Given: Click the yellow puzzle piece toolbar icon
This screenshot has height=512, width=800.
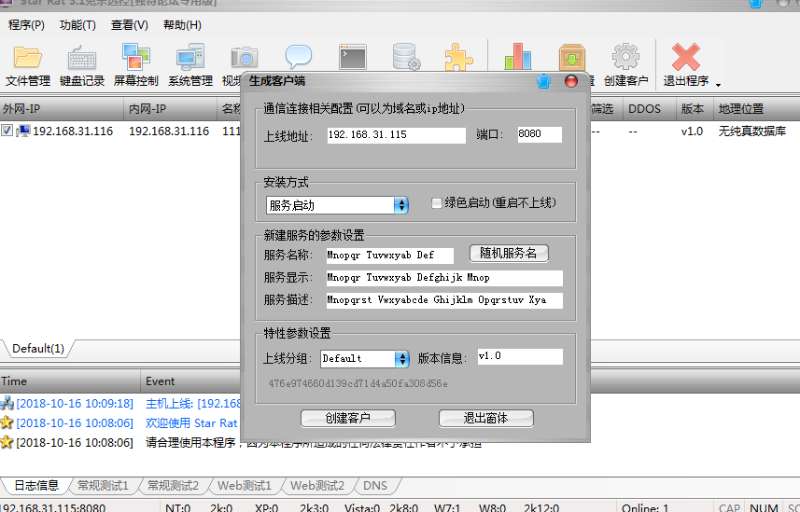Looking at the screenshot, I should click(459, 57).
